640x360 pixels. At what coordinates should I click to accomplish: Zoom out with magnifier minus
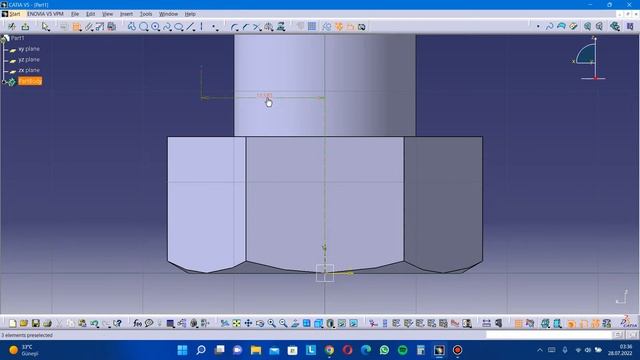tap(283, 323)
